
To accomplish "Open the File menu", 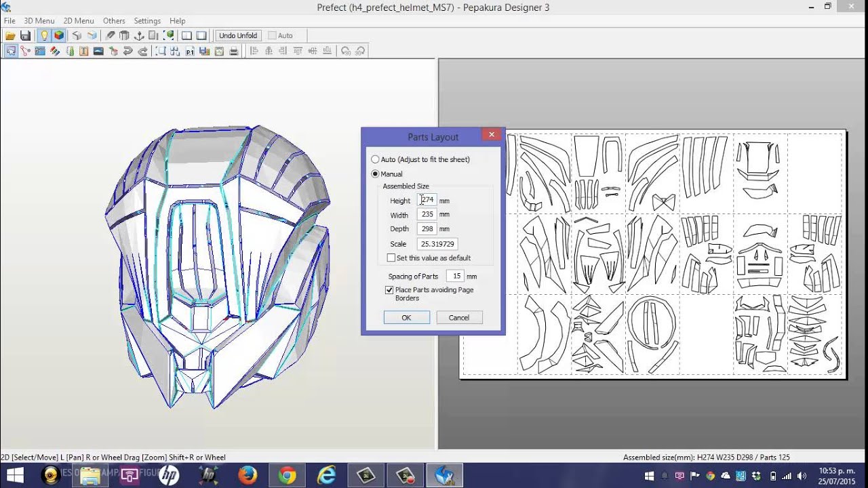I will (x=9, y=21).
